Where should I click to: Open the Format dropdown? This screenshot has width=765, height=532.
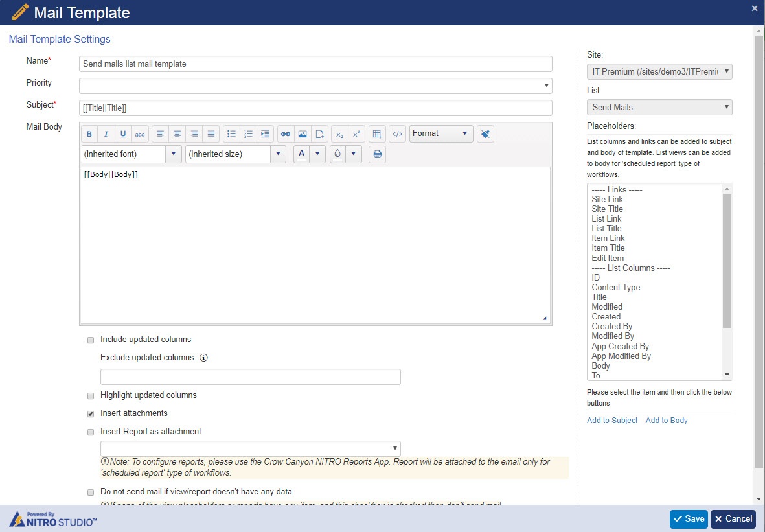coord(441,133)
